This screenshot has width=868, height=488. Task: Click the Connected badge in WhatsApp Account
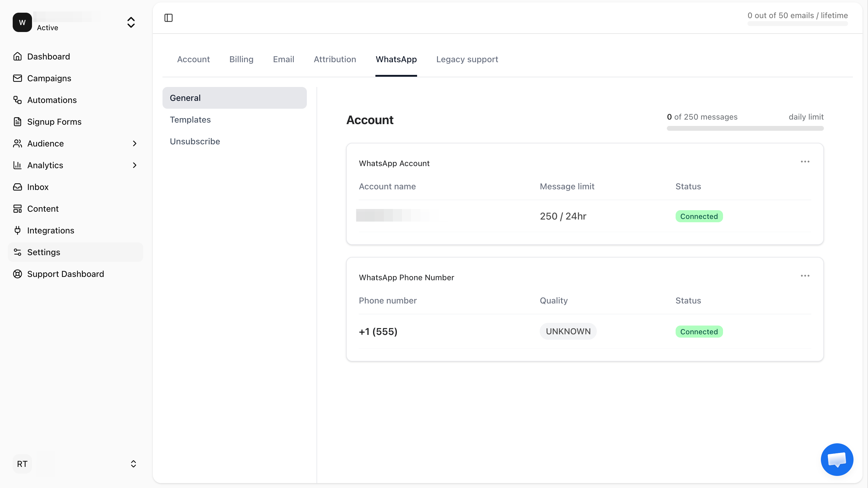tap(699, 216)
